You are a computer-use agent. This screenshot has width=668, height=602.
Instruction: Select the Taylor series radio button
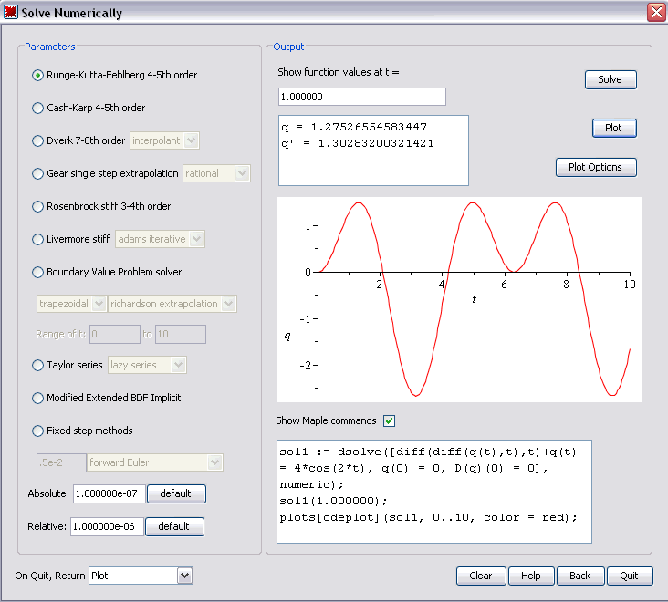click(x=38, y=365)
